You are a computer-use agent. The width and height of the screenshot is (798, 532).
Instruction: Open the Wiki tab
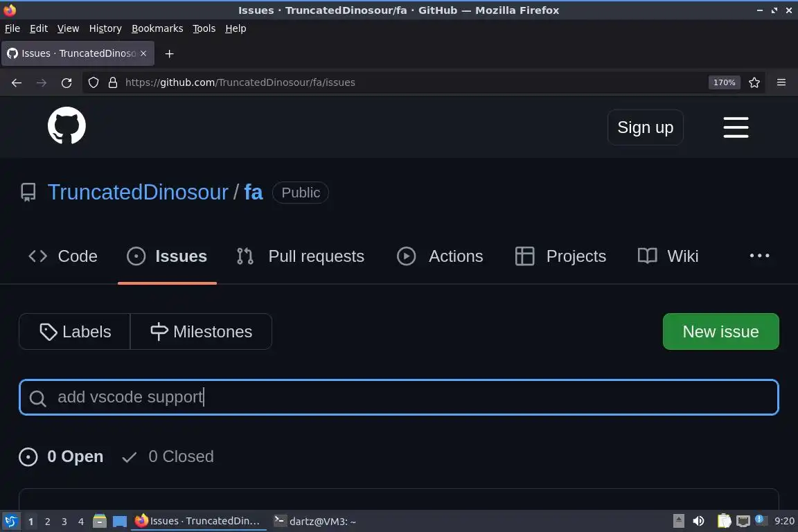668,256
